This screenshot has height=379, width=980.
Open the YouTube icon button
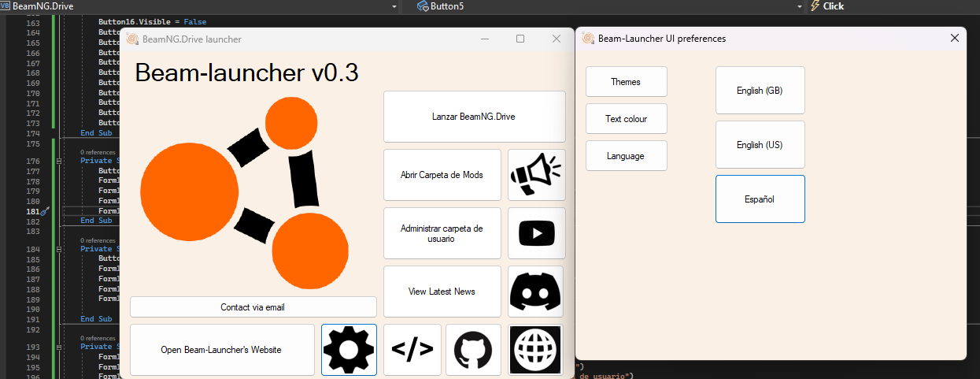pos(536,233)
